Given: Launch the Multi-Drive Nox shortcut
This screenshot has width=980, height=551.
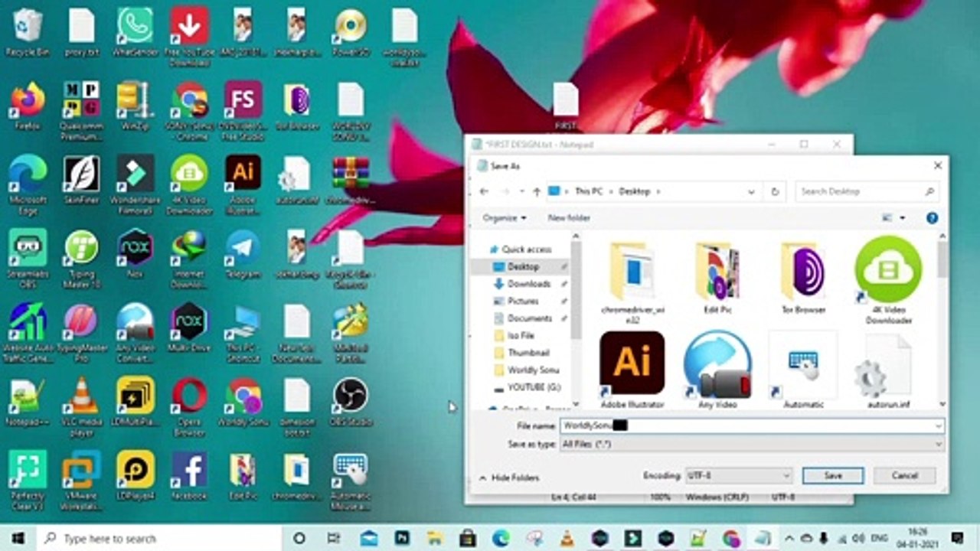Looking at the screenshot, I should pyautogui.click(x=189, y=328).
